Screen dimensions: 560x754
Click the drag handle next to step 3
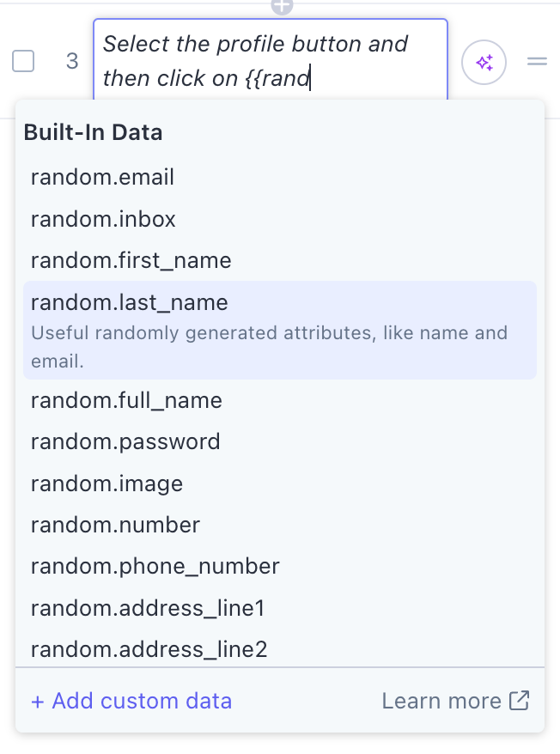[x=537, y=62]
